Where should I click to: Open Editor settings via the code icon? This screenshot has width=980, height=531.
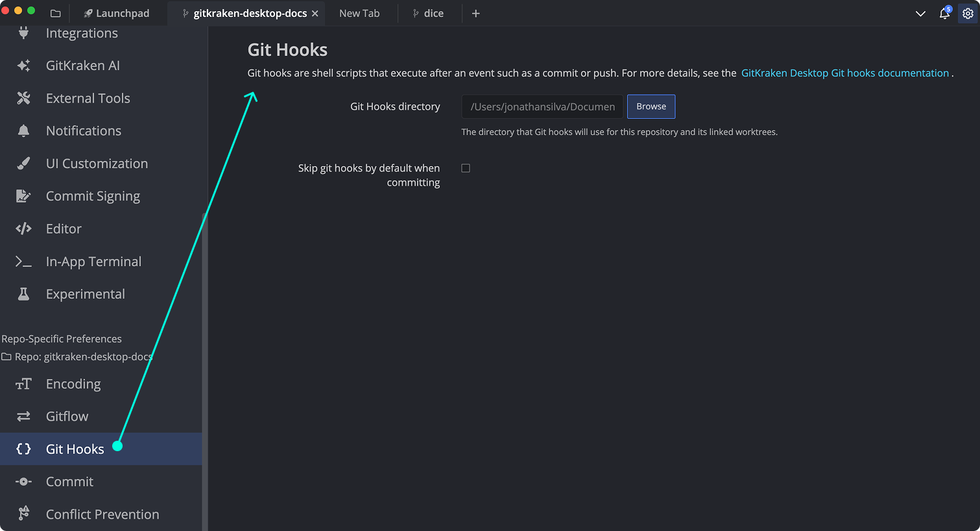click(x=23, y=228)
